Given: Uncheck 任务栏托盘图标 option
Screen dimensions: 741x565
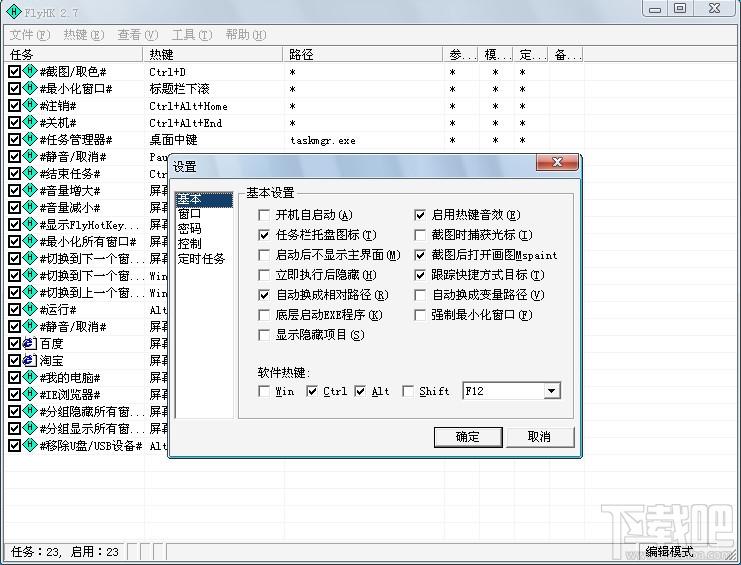Looking at the screenshot, I should point(264,235).
